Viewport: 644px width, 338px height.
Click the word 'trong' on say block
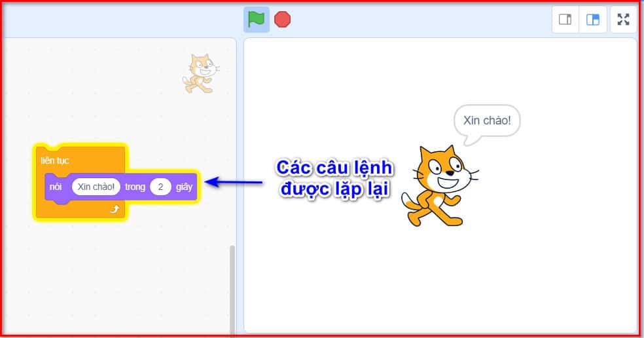coord(135,187)
